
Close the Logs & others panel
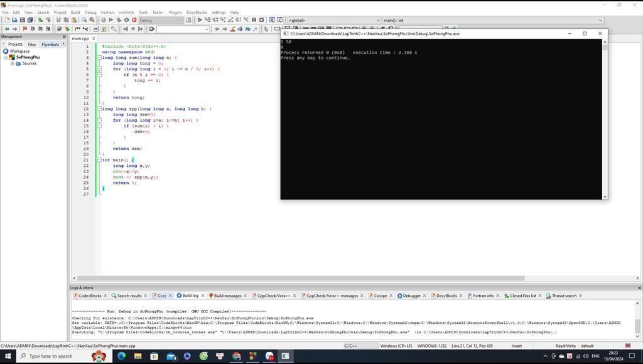(x=639, y=288)
